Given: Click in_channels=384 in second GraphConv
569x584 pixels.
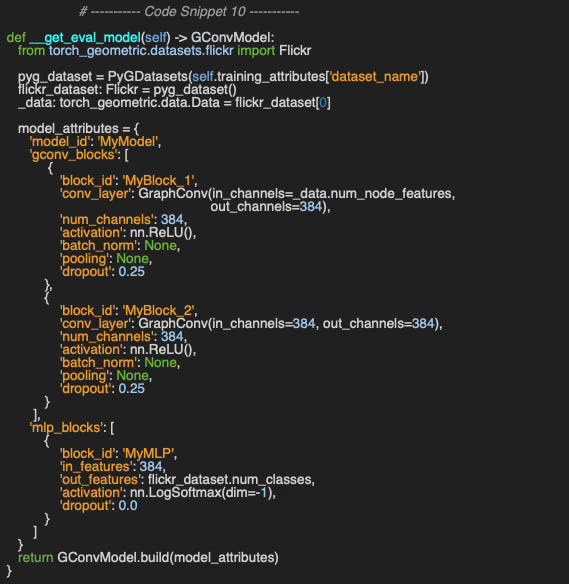Looking at the screenshot, I should (264, 324).
